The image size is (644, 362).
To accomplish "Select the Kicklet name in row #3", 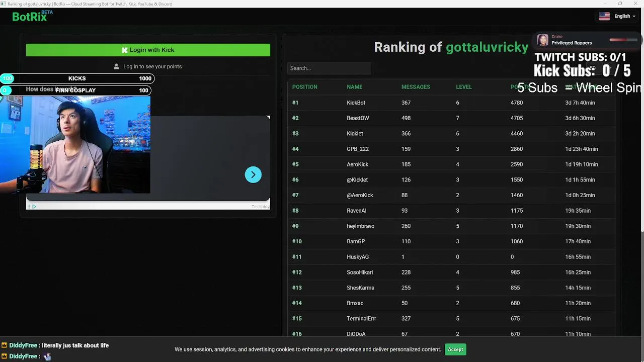I will pyautogui.click(x=355, y=134).
